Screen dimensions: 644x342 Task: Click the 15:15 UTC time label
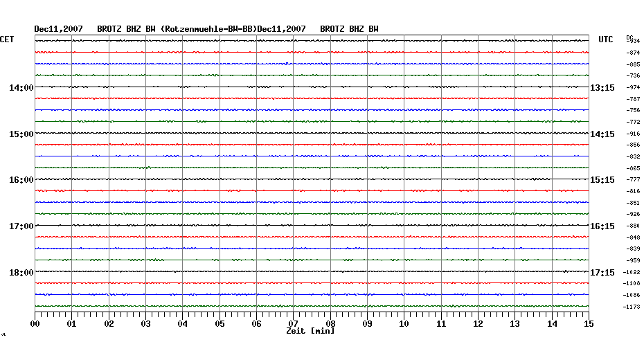coord(602,180)
